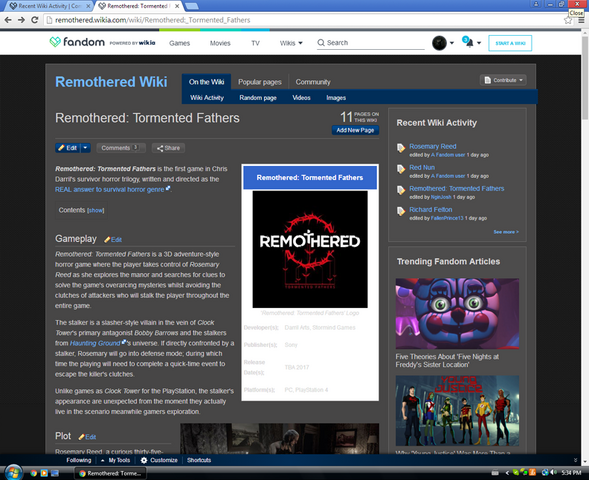Image resolution: width=589 pixels, height=480 pixels.
Task: Open the Wikis dropdown menu
Action: [291, 43]
